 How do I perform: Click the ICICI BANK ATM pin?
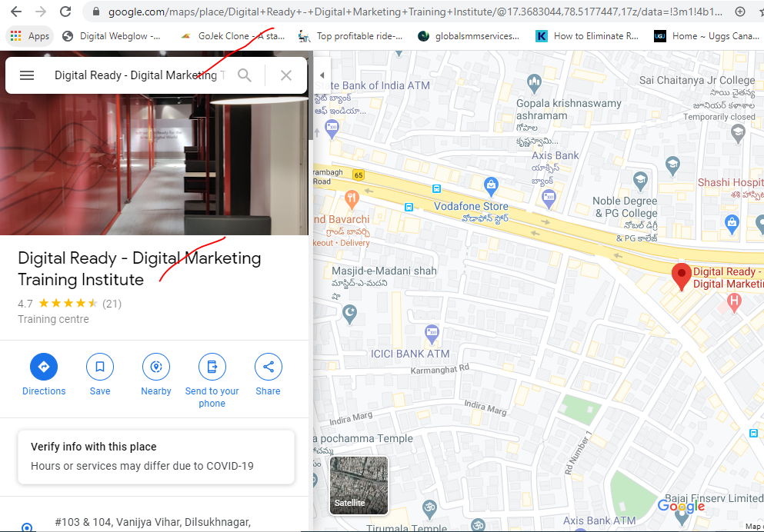[x=432, y=334]
